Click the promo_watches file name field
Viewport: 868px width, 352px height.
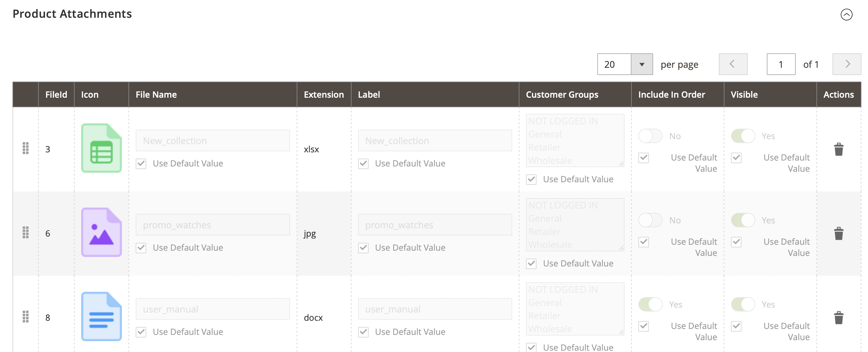pos(213,225)
